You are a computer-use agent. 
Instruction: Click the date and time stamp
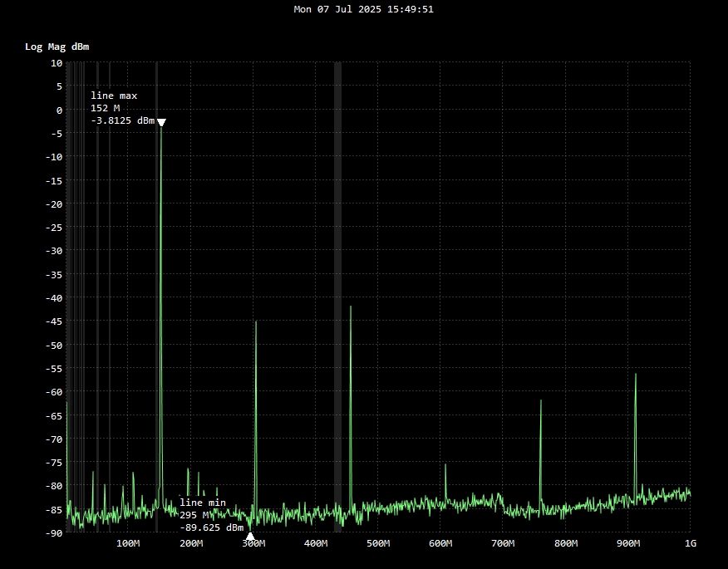tap(364, 9)
